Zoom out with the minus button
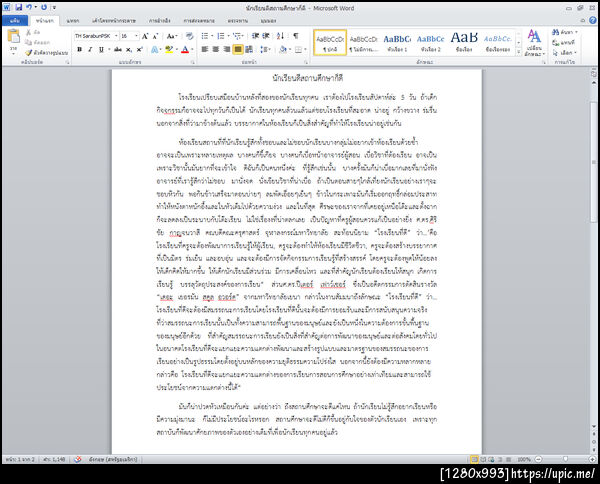 coord(538,459)
